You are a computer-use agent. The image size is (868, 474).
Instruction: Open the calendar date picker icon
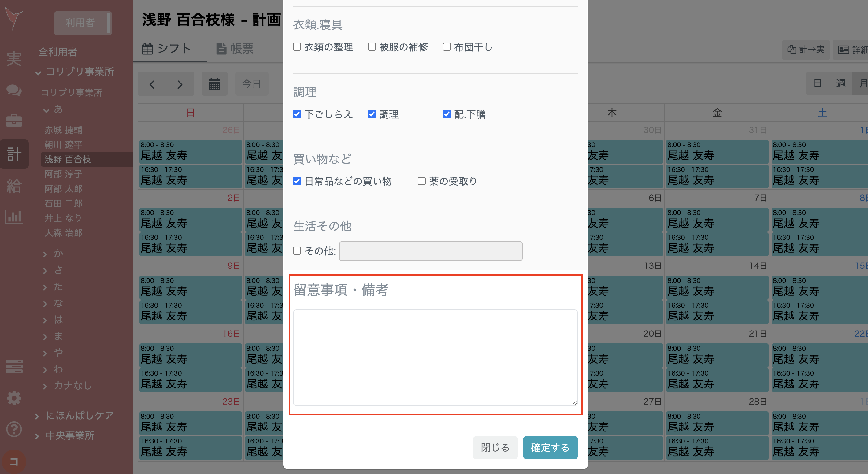[215, 84]
